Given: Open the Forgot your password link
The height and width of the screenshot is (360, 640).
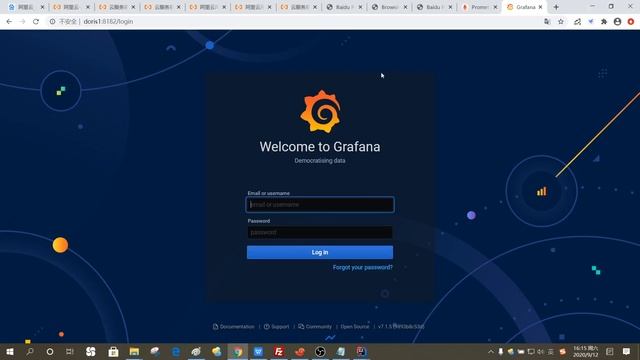Looking at the screenshot, I should tap(362, 267).
